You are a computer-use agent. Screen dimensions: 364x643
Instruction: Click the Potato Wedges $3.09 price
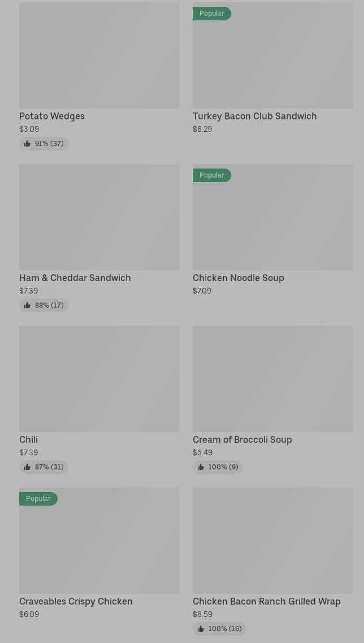coord(29,129)
